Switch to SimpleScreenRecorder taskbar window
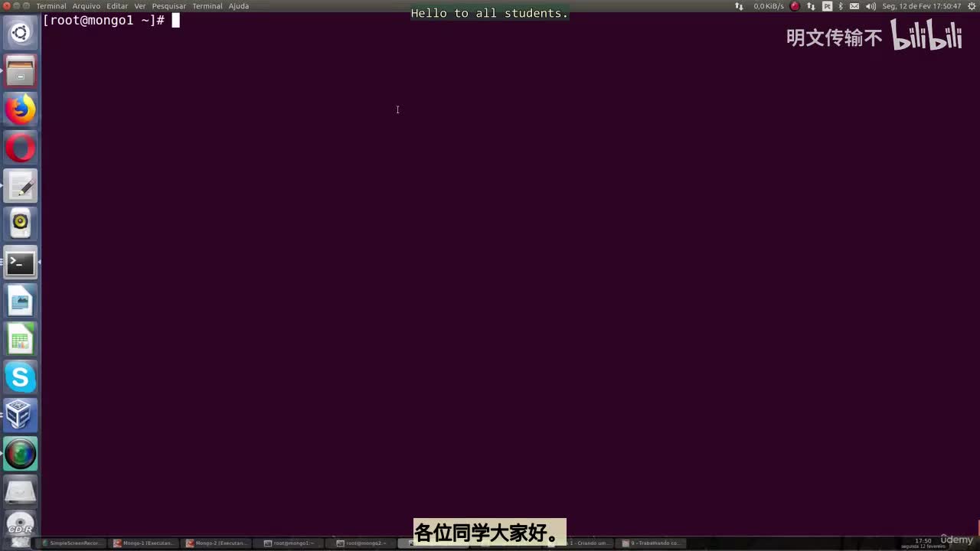 (70, 543)
